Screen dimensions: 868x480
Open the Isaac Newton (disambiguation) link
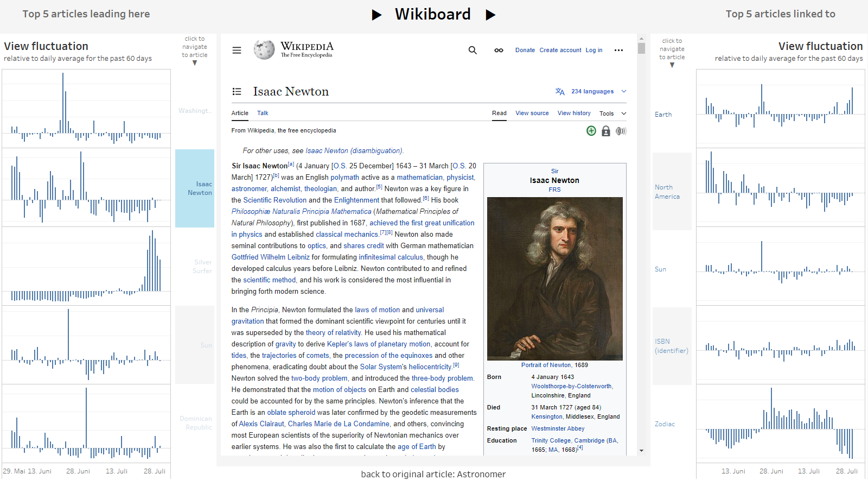pos(354,151)
